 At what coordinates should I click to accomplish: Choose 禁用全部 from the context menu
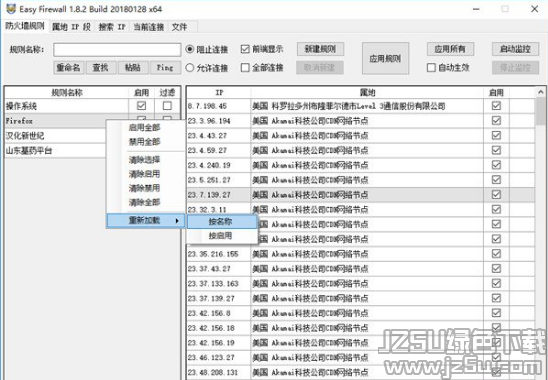[x=145, y=142]
